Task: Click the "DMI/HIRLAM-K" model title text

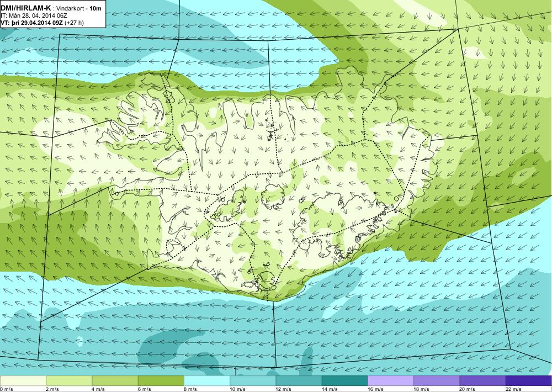Action: (x=26, y=8)
